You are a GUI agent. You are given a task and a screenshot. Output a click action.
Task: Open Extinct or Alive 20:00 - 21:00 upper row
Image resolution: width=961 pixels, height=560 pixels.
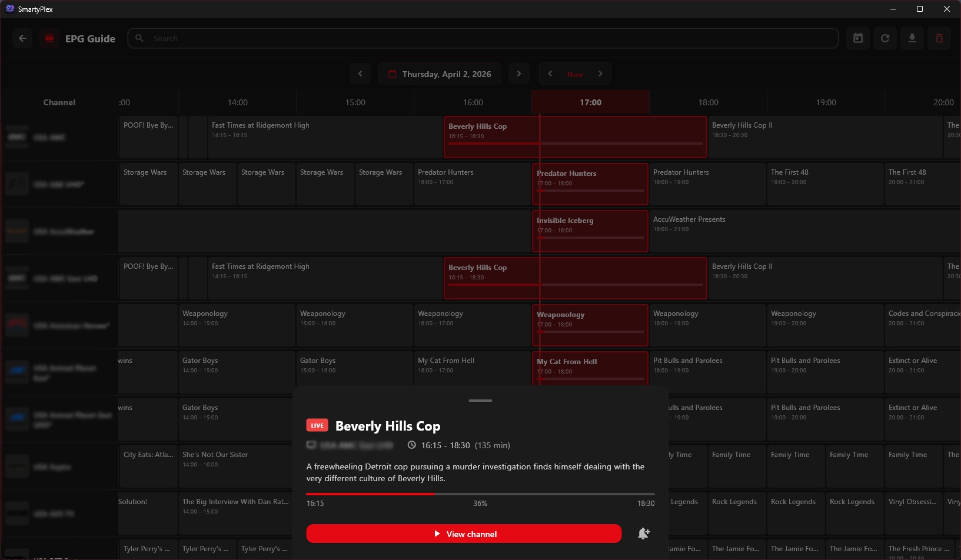point(923,372)
